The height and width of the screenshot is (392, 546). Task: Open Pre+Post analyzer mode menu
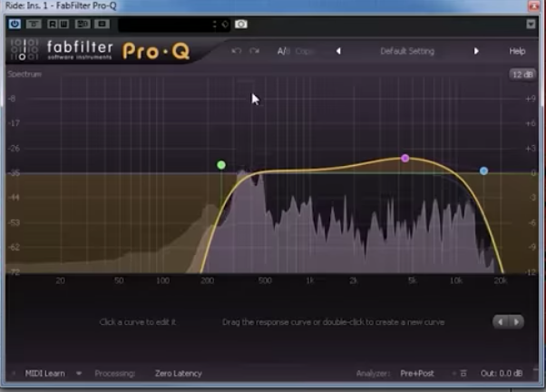click(417, 374)
